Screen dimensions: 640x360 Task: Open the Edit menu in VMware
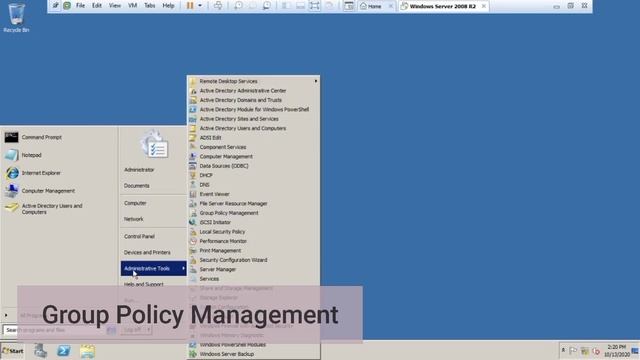pyautogui.click(x=97, y=6)
